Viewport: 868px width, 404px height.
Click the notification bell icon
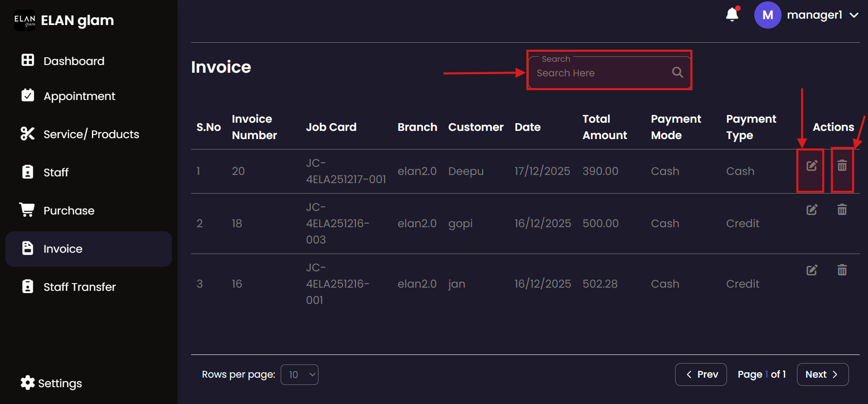tap(732, 15)
